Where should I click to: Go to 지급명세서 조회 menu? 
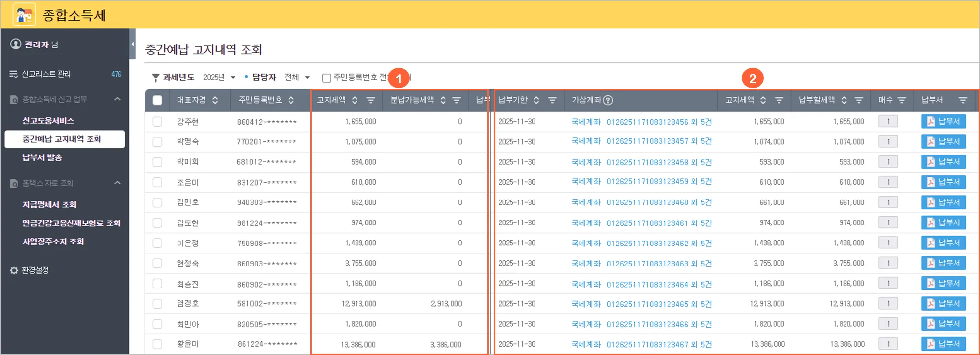[x=49, y=204]
